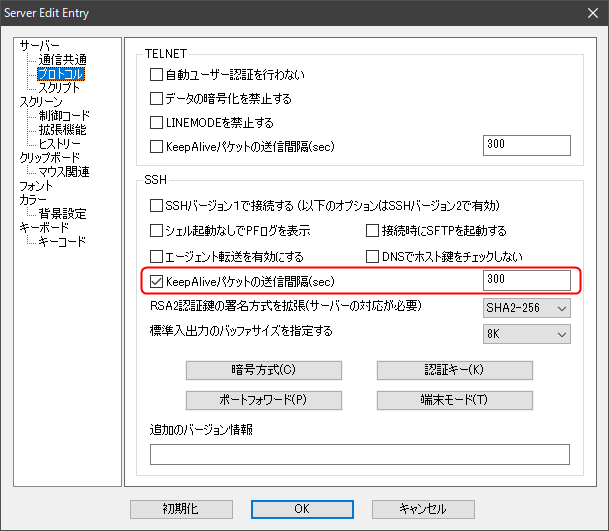The image size is (609, 531).
Task: Enable 自動ユーザー認証を行わない checkbox
Action: (x=156, y=75)
